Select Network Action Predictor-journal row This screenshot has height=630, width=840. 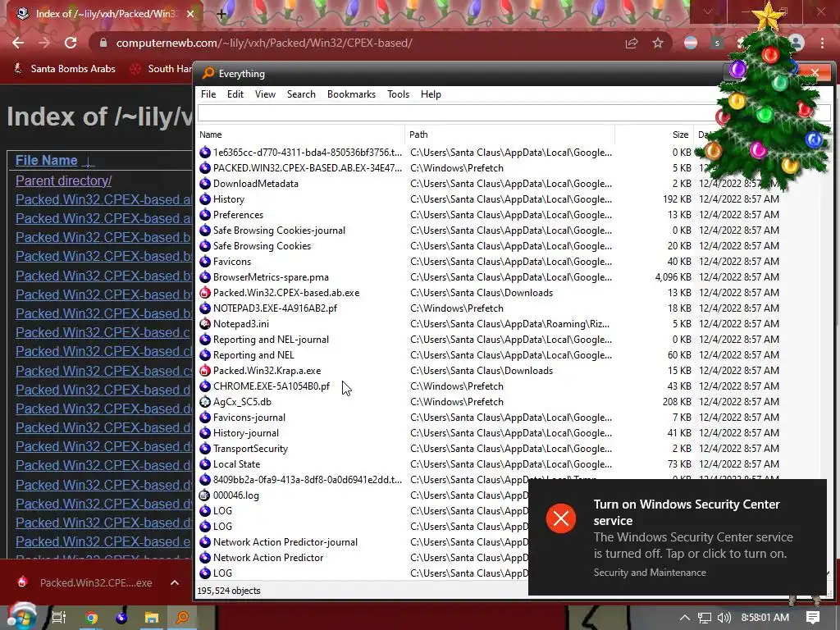click(362, 541)
